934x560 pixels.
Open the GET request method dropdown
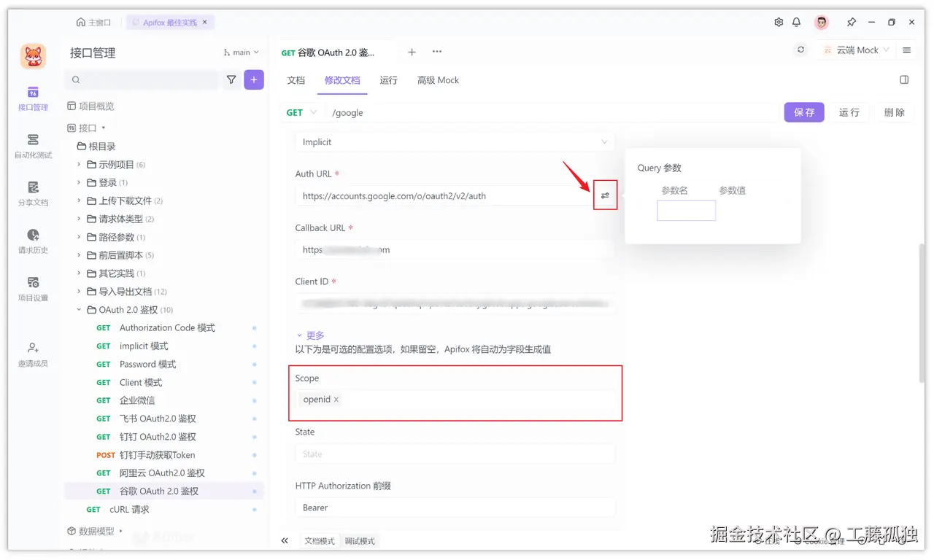[x=301, y=112]
